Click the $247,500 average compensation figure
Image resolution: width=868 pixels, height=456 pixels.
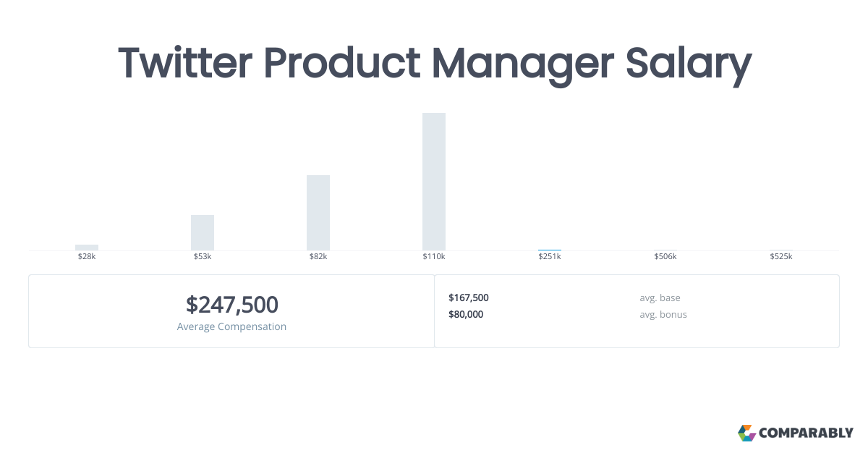[231, 305]
